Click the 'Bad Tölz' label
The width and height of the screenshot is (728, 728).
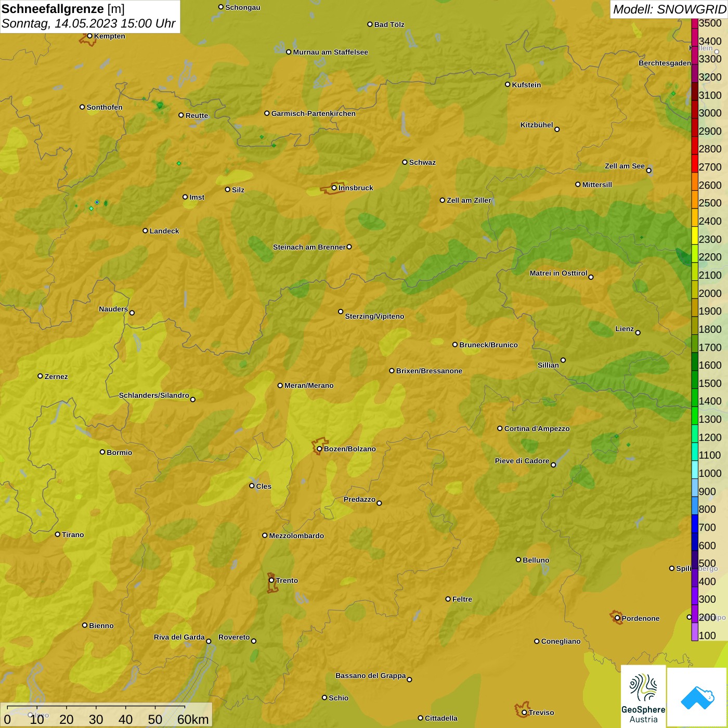tap(389, 24)
